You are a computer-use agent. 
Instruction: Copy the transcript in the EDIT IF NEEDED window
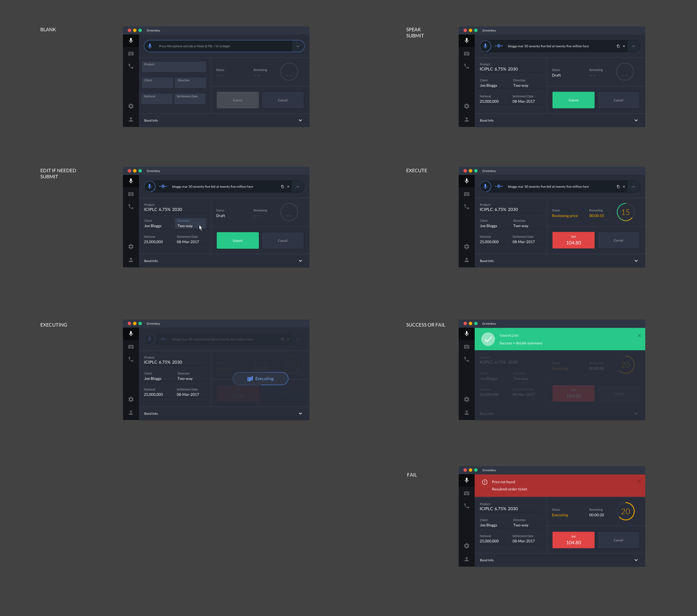click(x=282, y=186)
